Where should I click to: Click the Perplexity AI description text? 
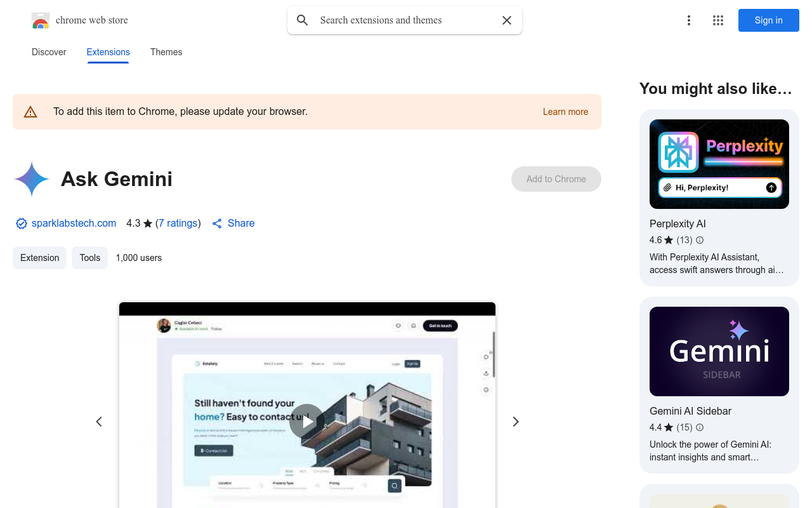tap(716, 264)
